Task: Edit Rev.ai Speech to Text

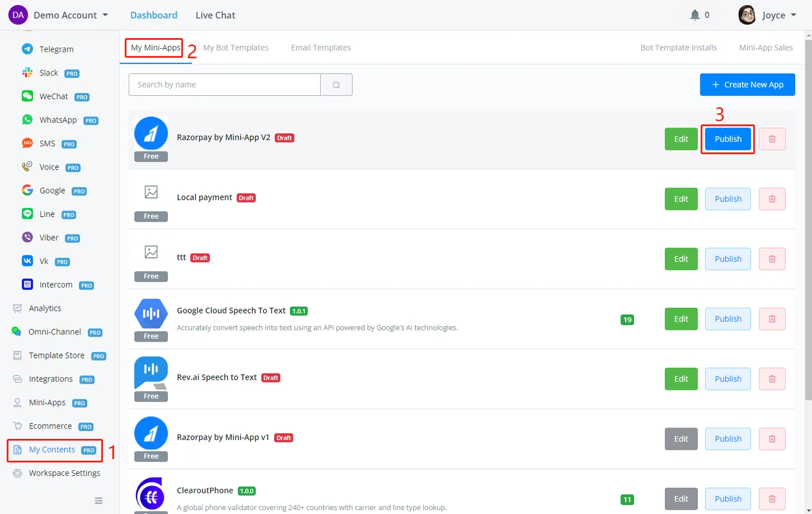Action: coord(681,379)
